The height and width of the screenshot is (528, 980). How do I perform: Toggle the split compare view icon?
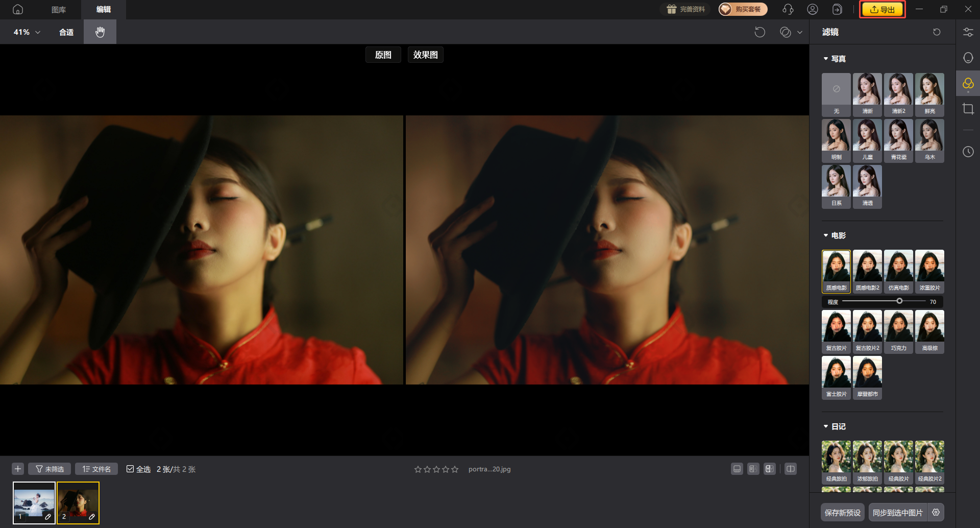click(x=791, y=469)
